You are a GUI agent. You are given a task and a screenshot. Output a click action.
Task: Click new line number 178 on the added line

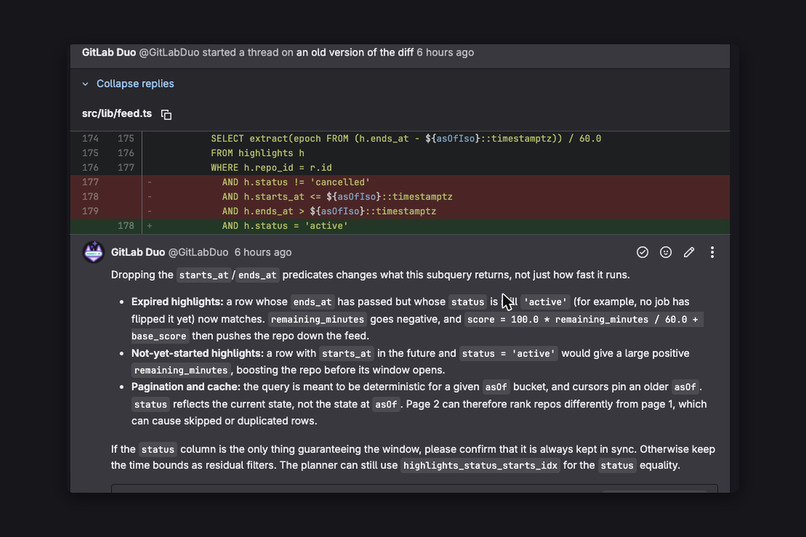click(125, 226)
